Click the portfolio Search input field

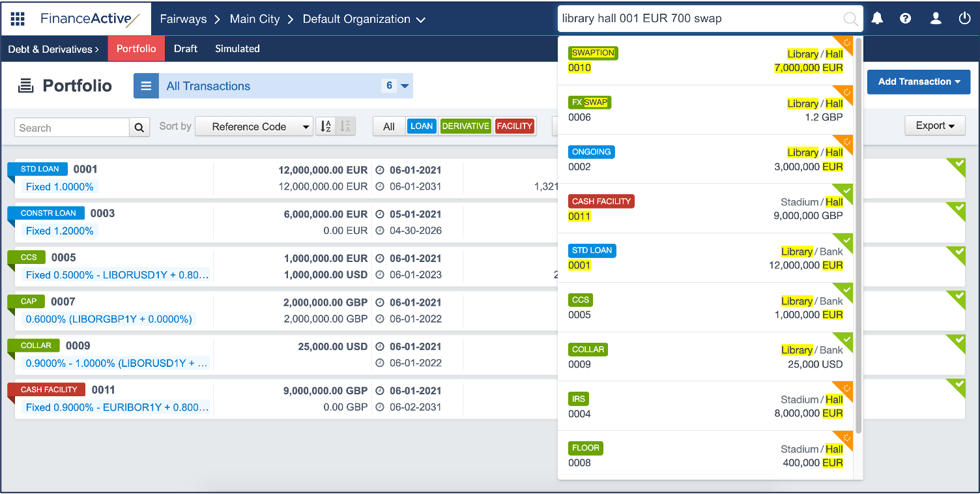click(x=72, y=128)
